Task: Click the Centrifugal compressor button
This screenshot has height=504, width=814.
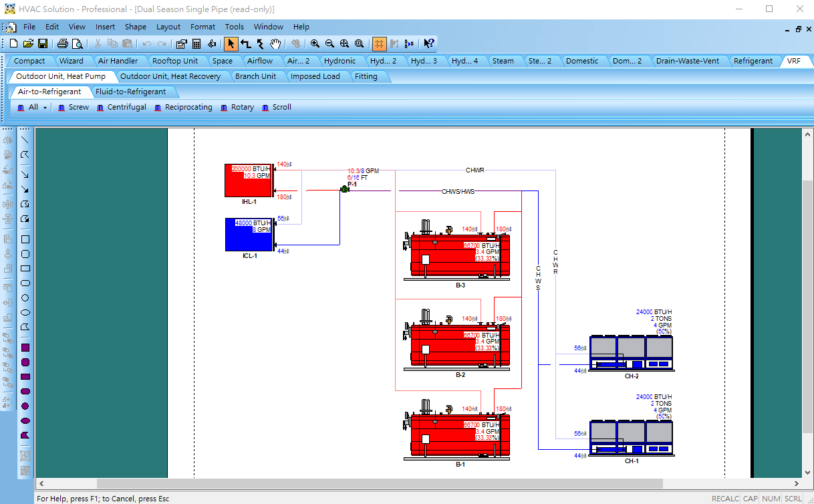Action: [x=121, y=107]
